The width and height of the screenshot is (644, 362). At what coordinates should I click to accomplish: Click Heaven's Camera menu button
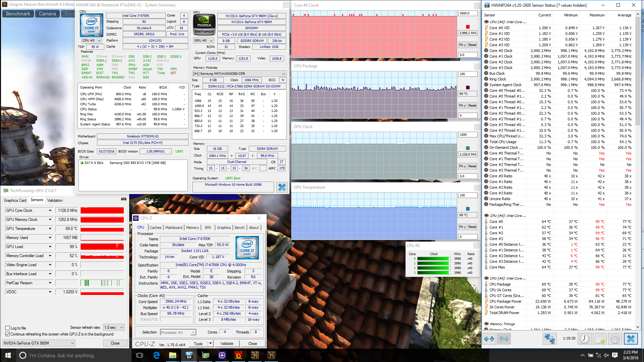[47, 14]
